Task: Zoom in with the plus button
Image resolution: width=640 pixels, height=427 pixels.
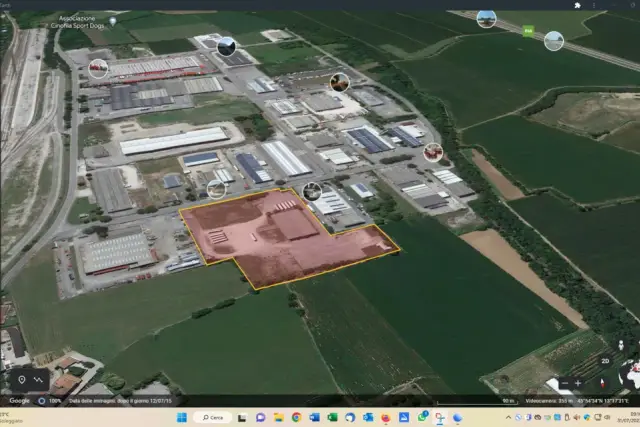Action: [x=578, y=383]
